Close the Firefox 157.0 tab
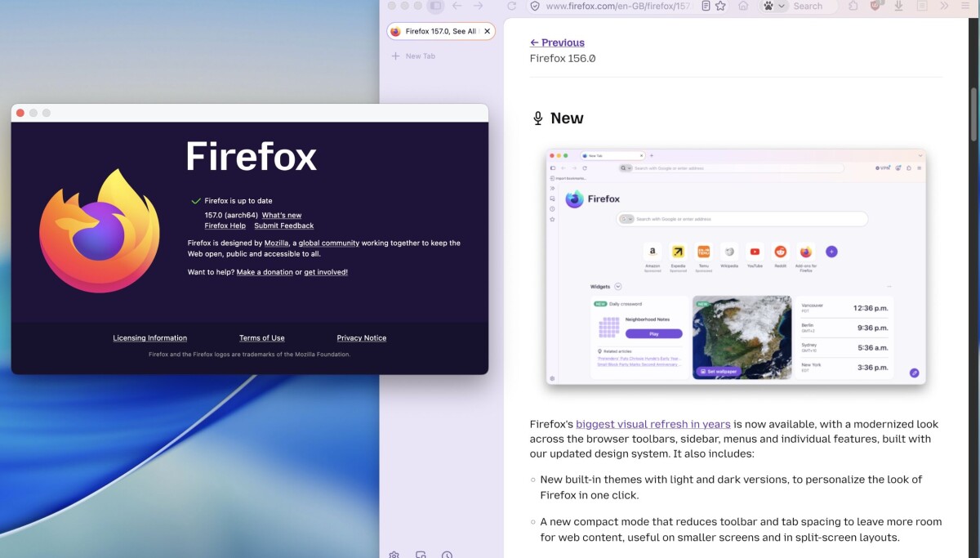 click(x=488, y=31)
